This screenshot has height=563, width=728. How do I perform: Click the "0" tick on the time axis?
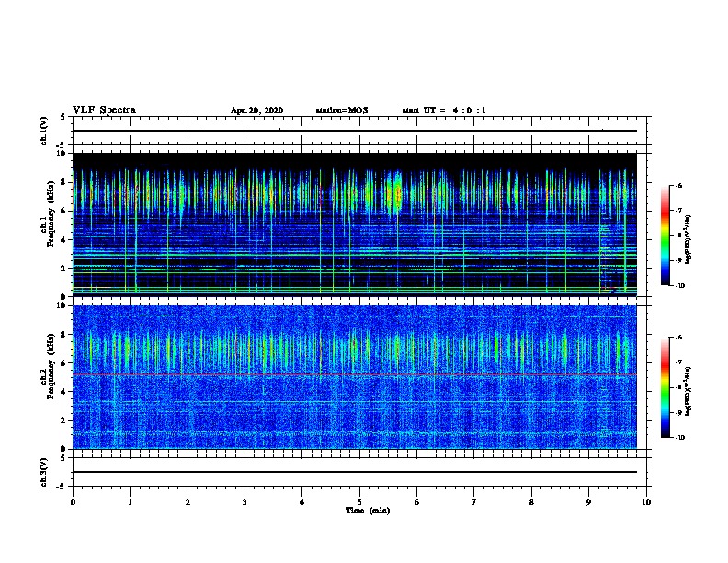pyautogui.click(x=73, y=502)
